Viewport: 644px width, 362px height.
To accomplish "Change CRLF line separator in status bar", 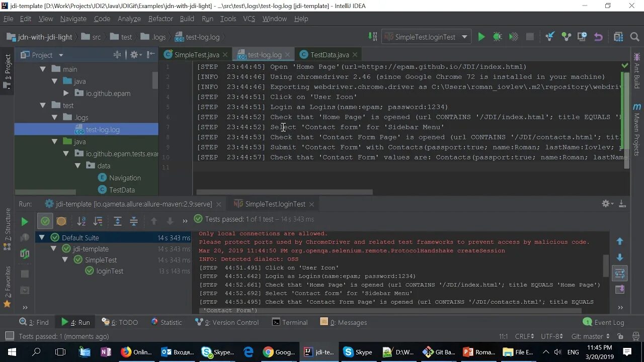I will tap(524, 336).
